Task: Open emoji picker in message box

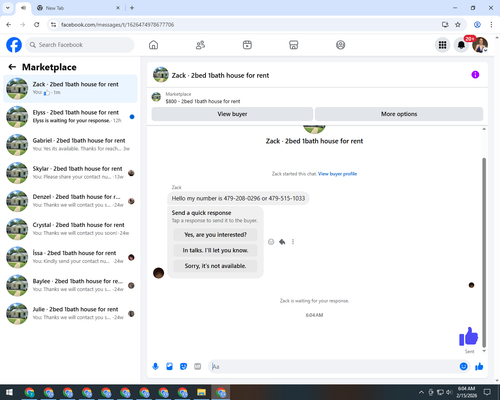Action: 463,367
